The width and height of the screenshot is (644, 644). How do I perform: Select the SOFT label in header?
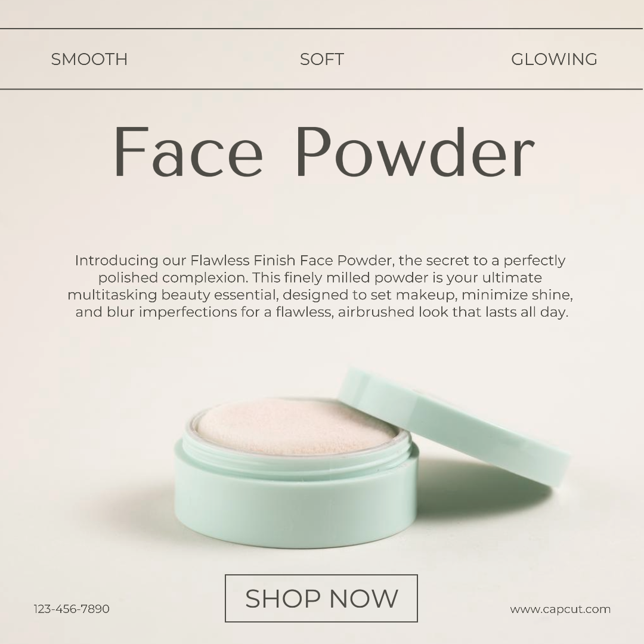pyautogui.click(x=321, y=59)
